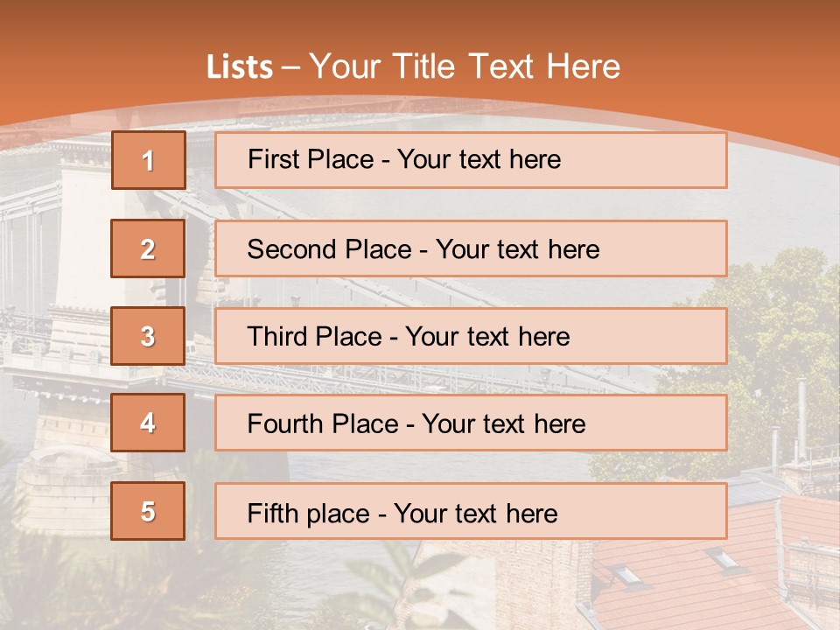The image size is (840, 630).
Task: Click the metal chimney pipe above the roof
Action: 801,420
